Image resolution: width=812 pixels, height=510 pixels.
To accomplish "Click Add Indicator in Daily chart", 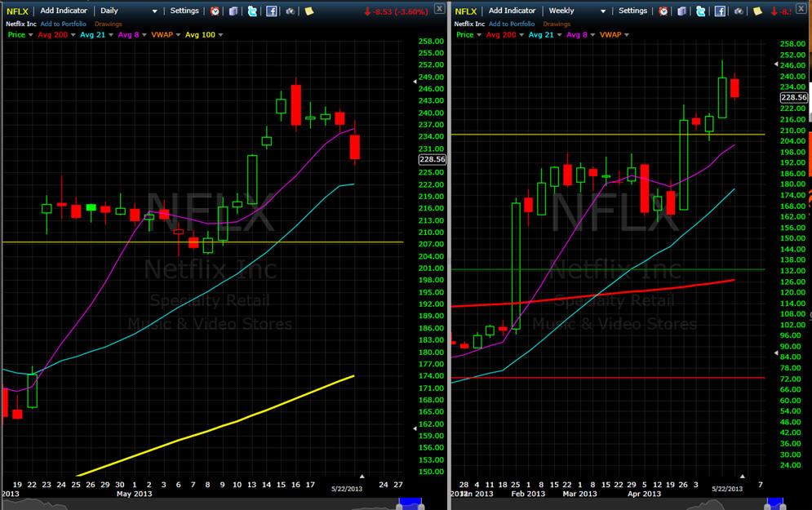I will coord(64,11).
